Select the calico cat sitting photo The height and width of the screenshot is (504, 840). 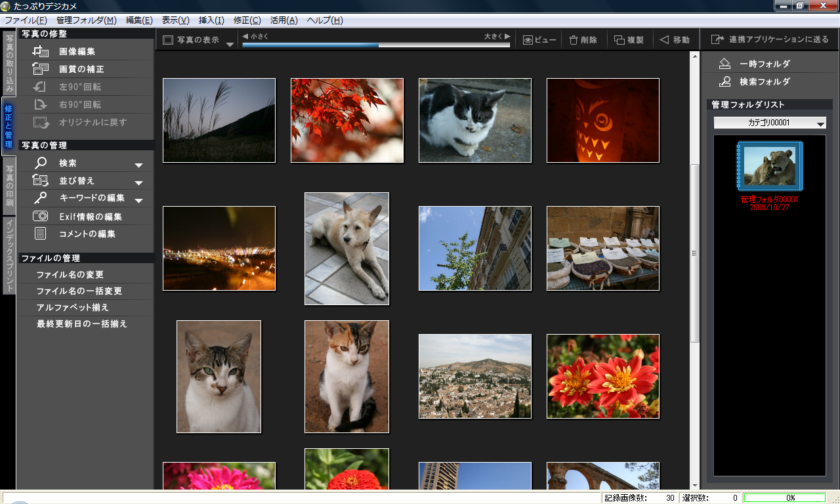[x=347, y=377]
